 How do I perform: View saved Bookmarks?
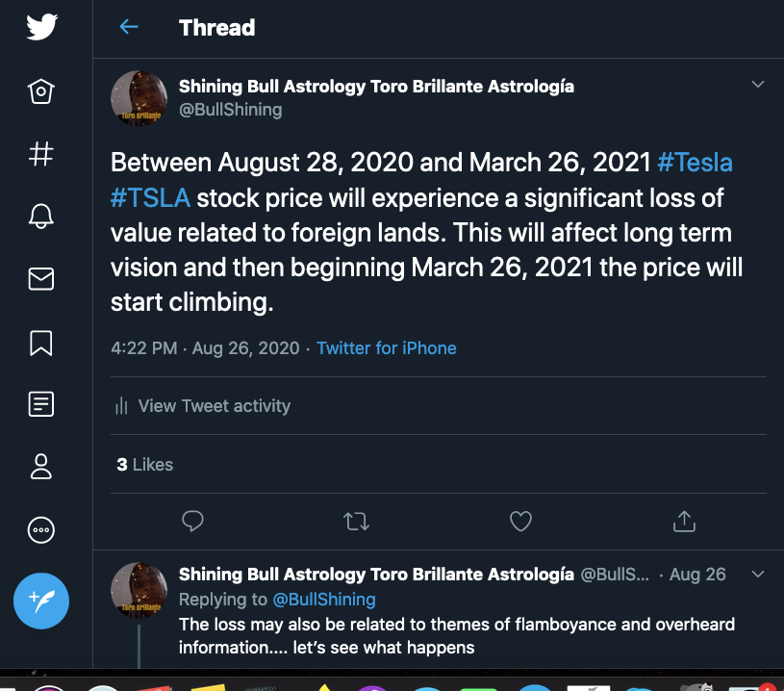click(x=40, y=342)
